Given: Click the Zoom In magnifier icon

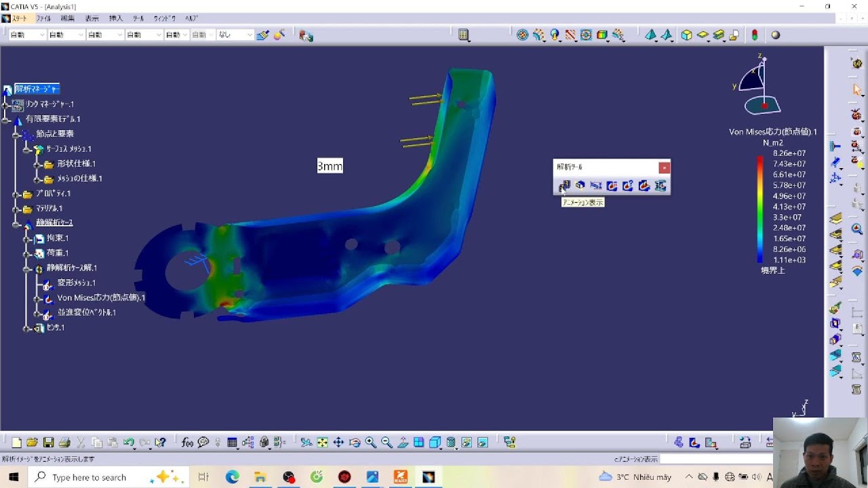Looking at the screenshot, I should (370, 443).
